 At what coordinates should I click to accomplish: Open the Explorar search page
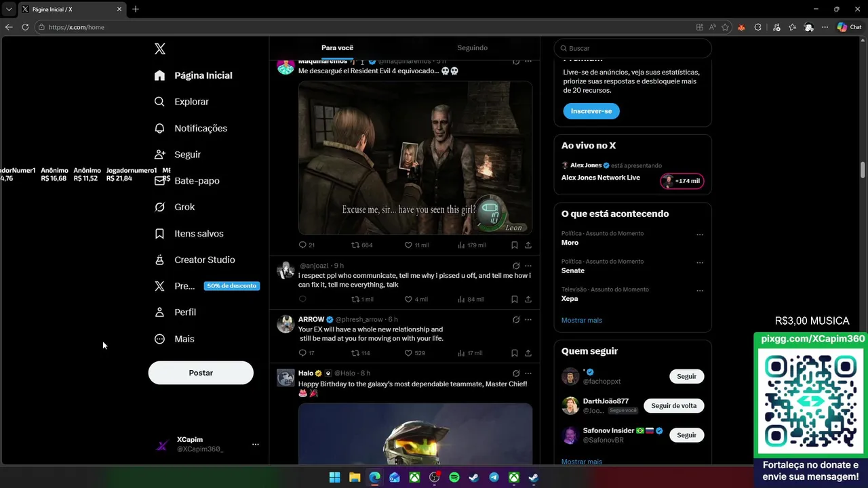182,102
